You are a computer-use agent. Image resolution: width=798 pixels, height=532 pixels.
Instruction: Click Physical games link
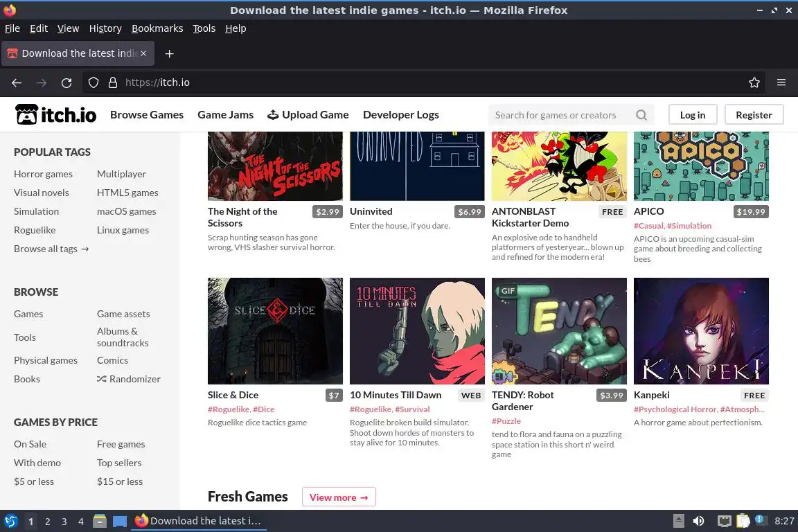click(x=46, y=360)
